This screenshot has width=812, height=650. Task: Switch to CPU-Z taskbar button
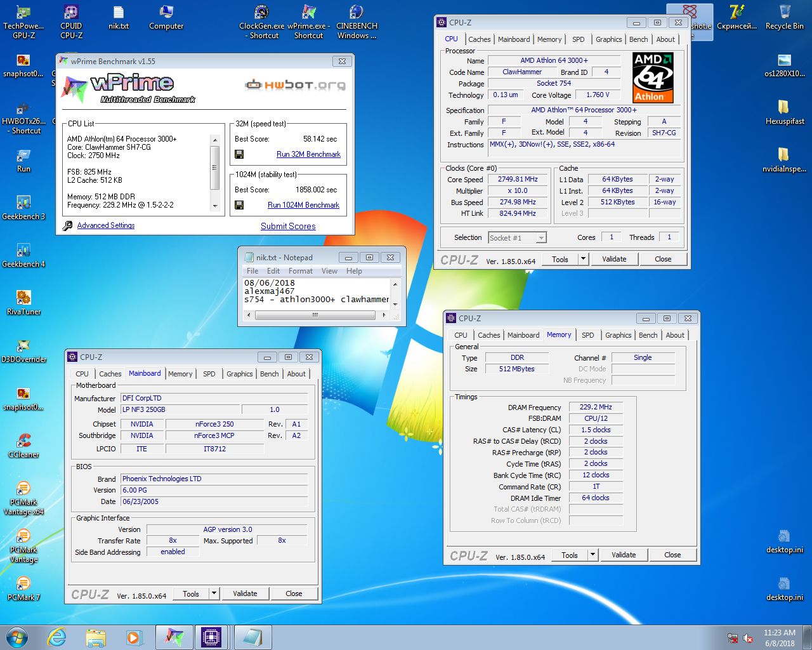[x=212, y=637]
